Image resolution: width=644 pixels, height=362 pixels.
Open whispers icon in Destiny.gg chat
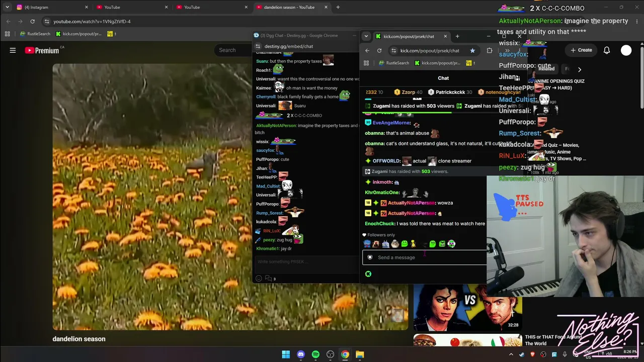pyautogui.click(x=268, y=279)
